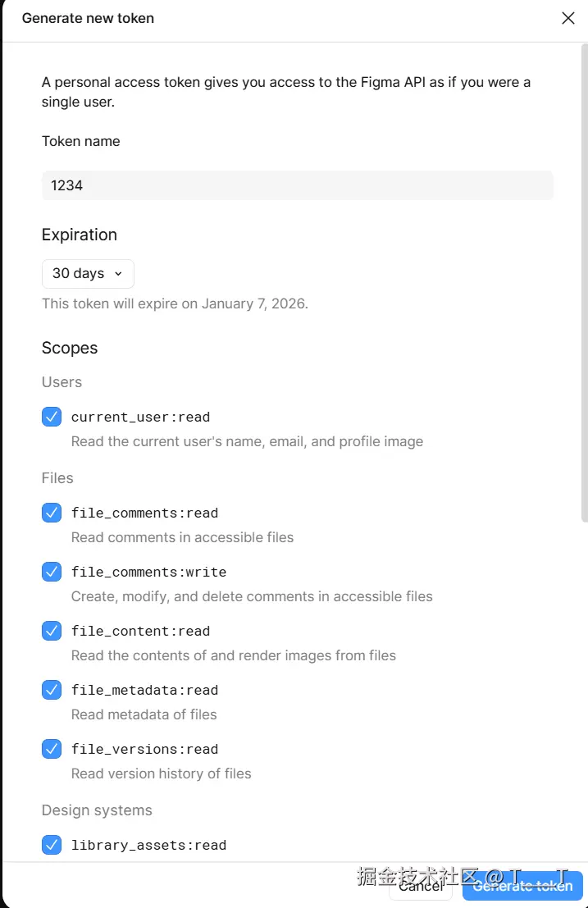This screenshot has width=588, height=908.
Task: Click the library_assets:read scope label
Action: point(148,845)
